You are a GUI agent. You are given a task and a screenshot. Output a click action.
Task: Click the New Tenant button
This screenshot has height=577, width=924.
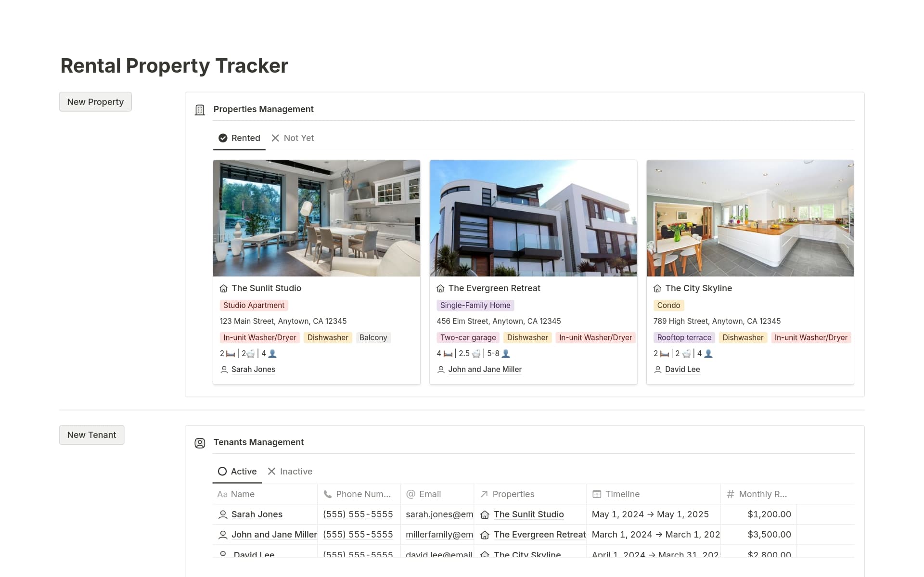click(91, 435)
